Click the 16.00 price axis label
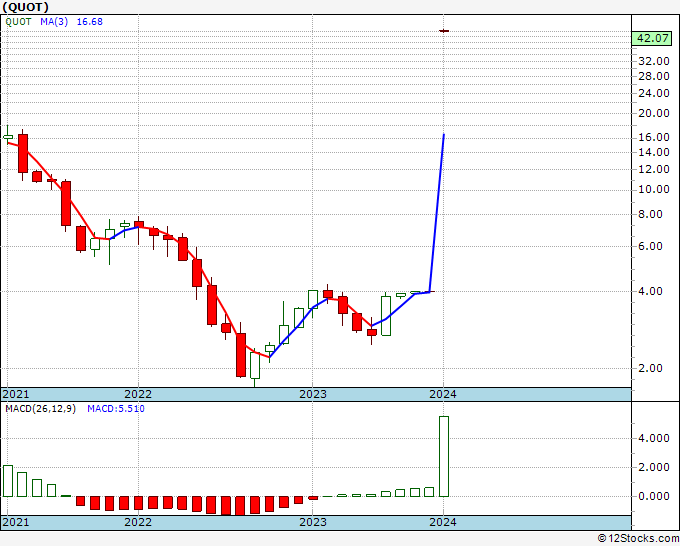 (654, 137)
